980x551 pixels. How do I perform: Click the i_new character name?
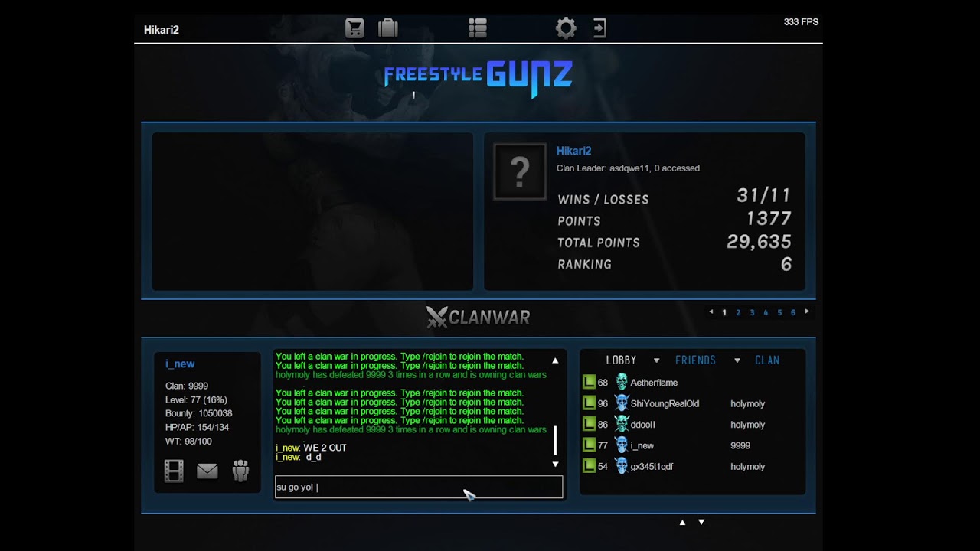click(180, 364)
